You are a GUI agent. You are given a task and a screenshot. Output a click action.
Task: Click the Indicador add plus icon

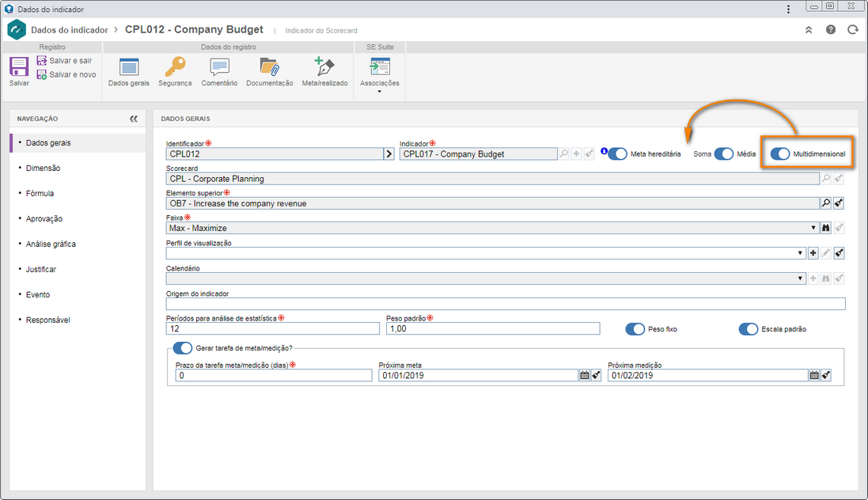click(576, 154)
